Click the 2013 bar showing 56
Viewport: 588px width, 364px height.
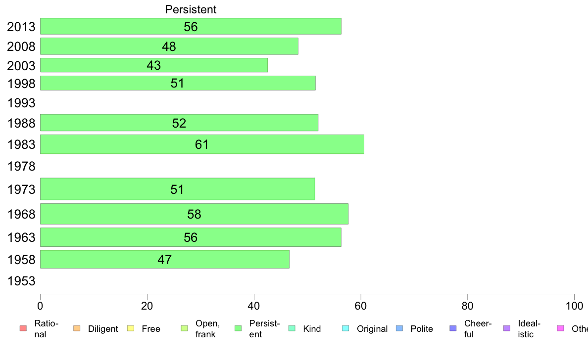coord(191,26)
